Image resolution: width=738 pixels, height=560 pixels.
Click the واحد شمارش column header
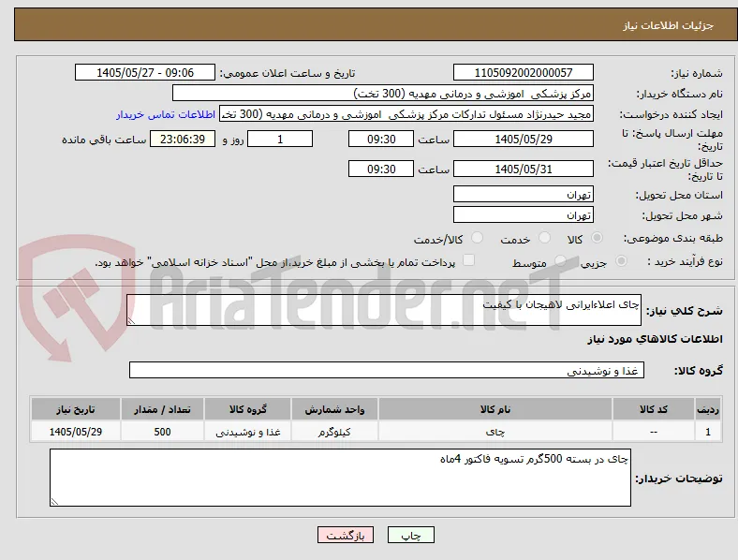[x=334, y=409]
